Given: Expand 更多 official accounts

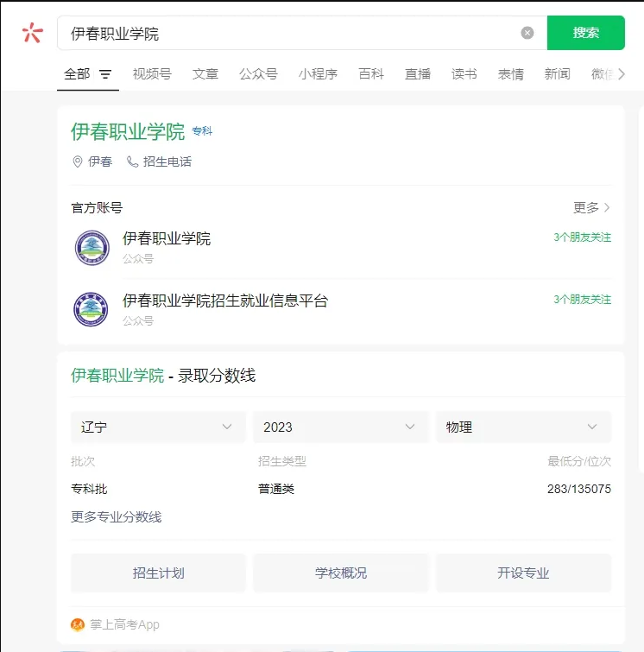Looking at the screenshot, I should click(x=591, y=207).
